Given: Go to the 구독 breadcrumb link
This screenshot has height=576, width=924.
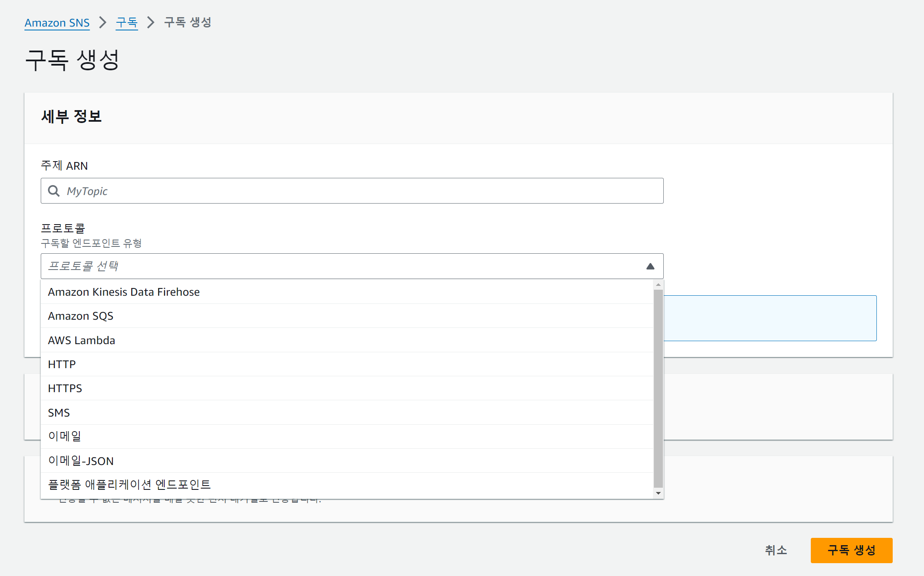Looking at the screenshot, I should pos(126,22).
